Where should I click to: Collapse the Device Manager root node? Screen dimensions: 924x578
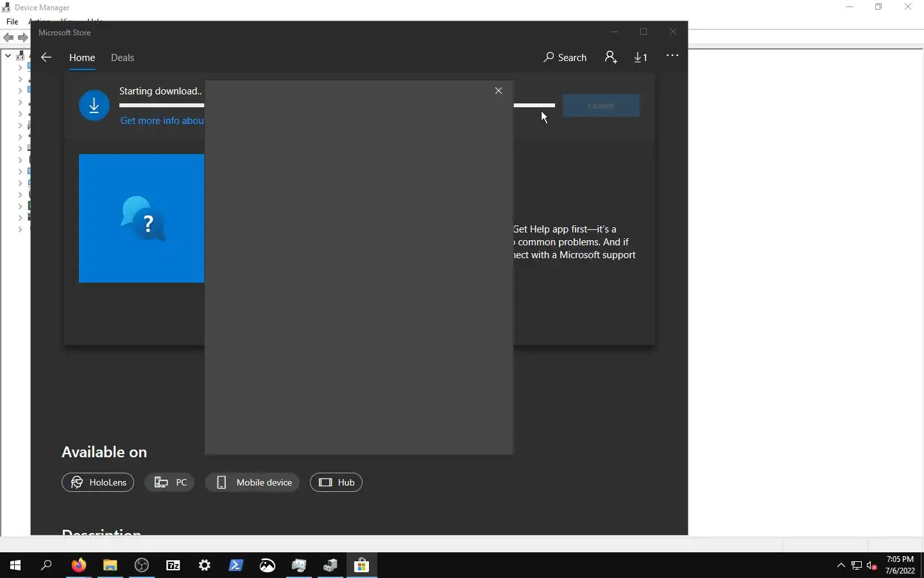[8, 56]
